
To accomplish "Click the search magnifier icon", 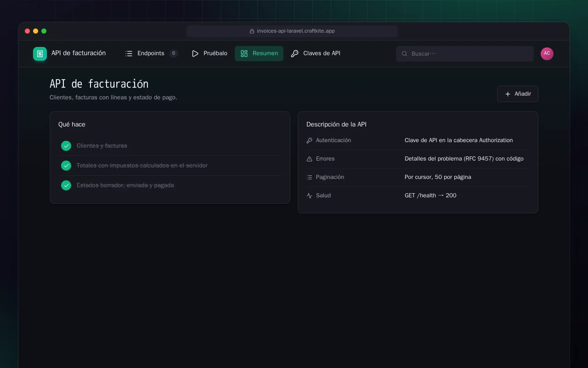I will [x=405, y=54].
